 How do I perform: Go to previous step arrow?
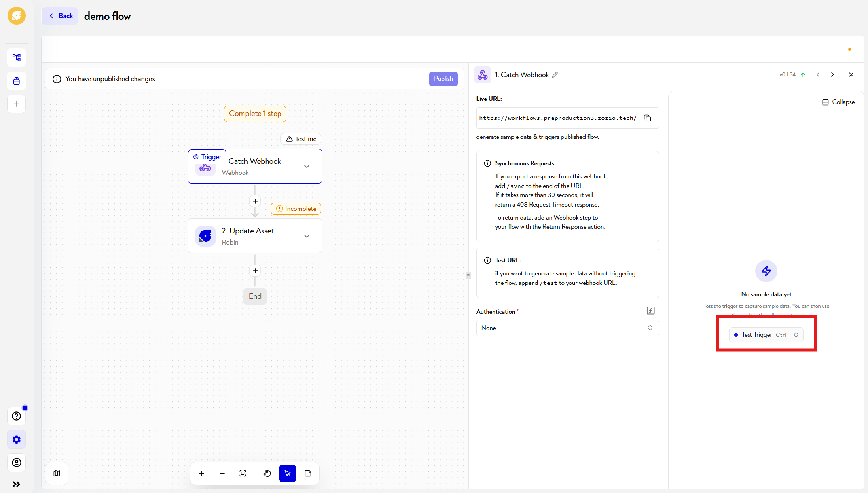tap(818, 75)
